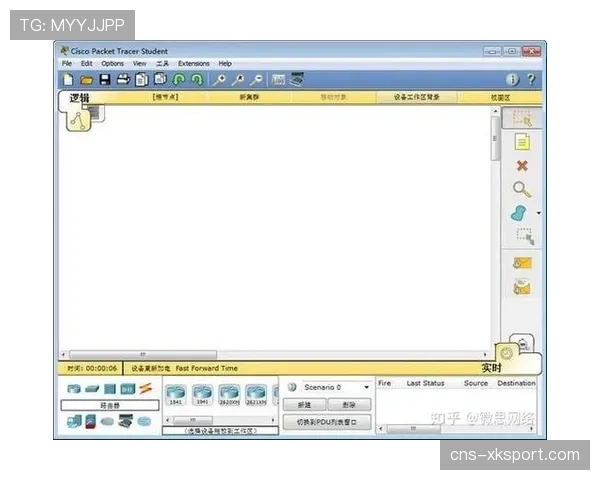Select the Custom Made Devices icon
The image size is (600, 480).
click(x=126, y=421)
